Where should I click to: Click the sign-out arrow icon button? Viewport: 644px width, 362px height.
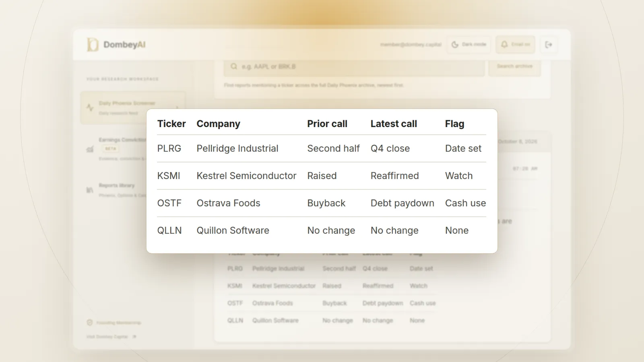(549, 45)
